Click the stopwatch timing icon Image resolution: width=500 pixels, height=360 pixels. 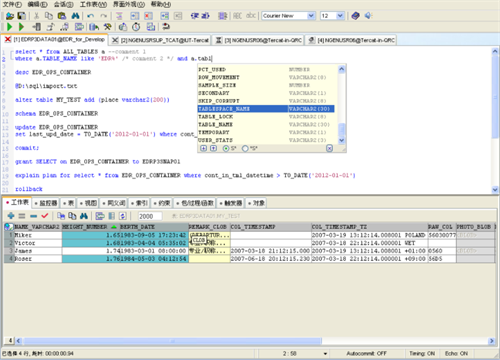click(136, 27)
